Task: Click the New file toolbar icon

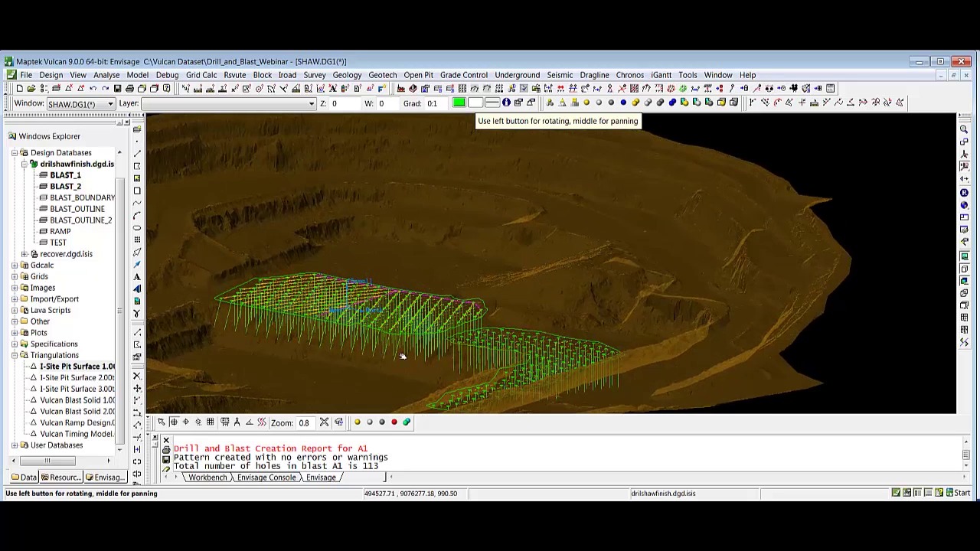Action: click(19, 89)
